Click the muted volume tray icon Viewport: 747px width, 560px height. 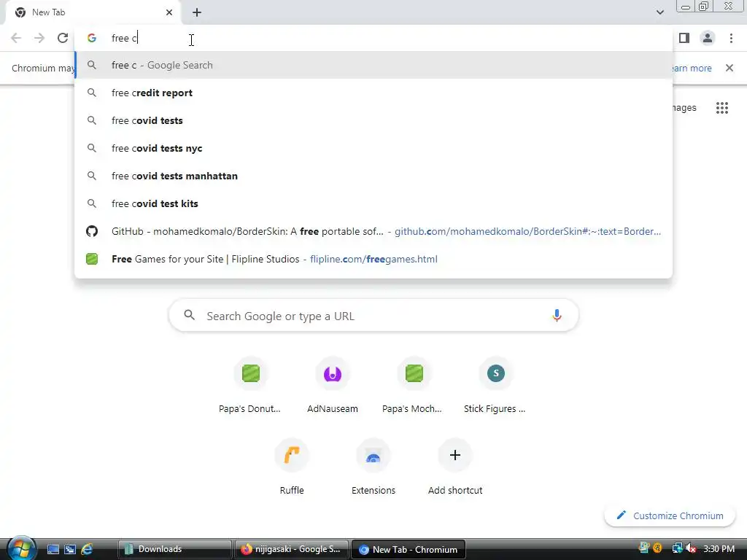(x=692, y=548)
